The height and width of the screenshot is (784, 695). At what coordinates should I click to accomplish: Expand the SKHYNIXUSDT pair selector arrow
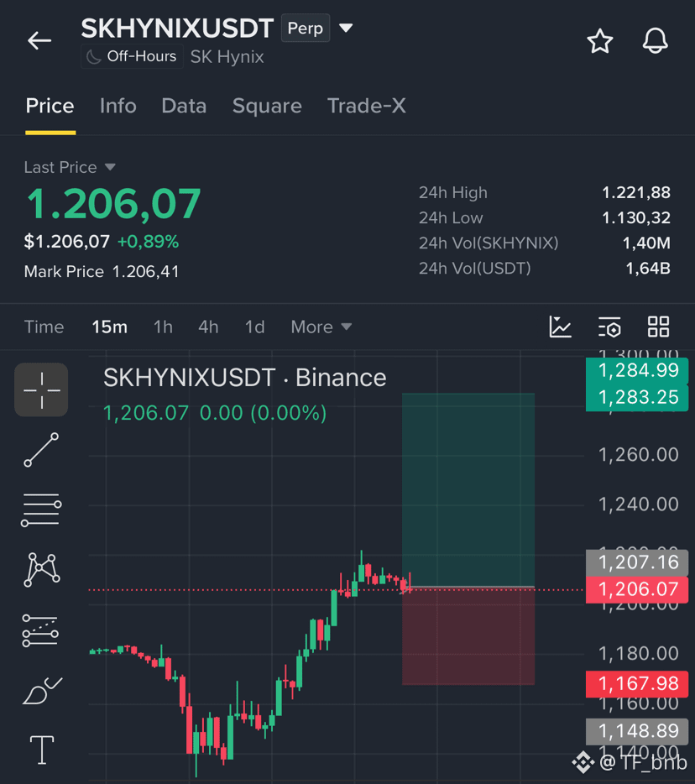click(346, 28)
